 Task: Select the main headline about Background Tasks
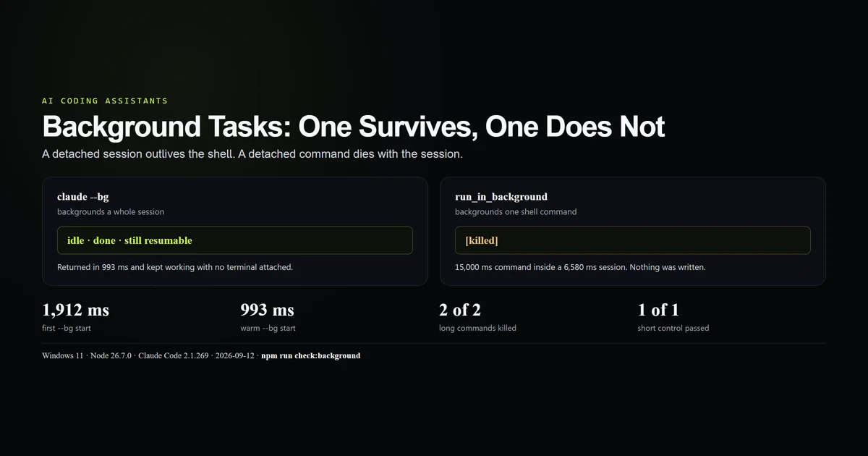point(353,127)
